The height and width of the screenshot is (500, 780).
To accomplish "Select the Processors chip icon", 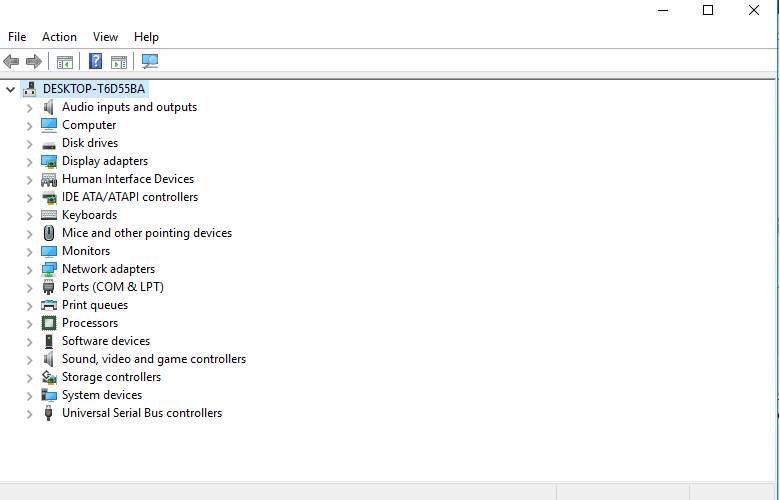I will pyautogui.click(x=49, y=323).
